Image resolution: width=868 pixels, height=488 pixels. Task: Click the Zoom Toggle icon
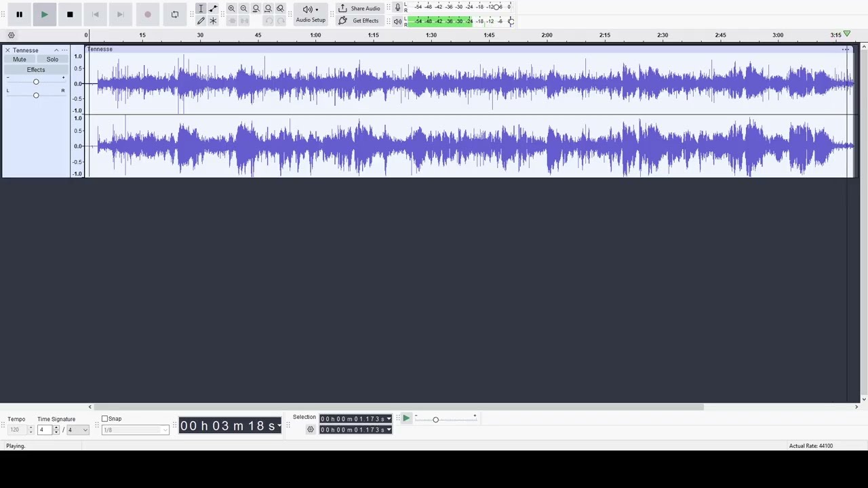point(280,8)
